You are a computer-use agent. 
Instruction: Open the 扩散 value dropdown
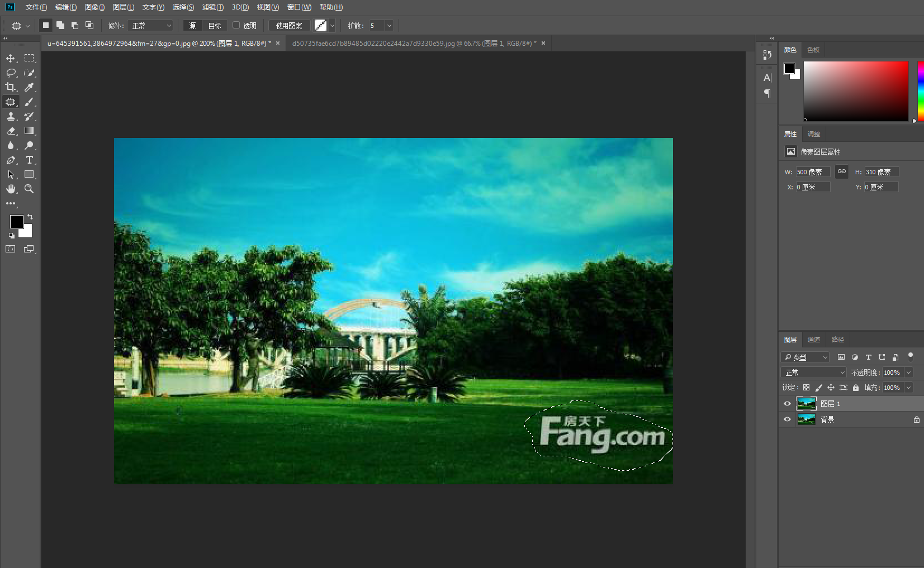click(x=389, y=26)
